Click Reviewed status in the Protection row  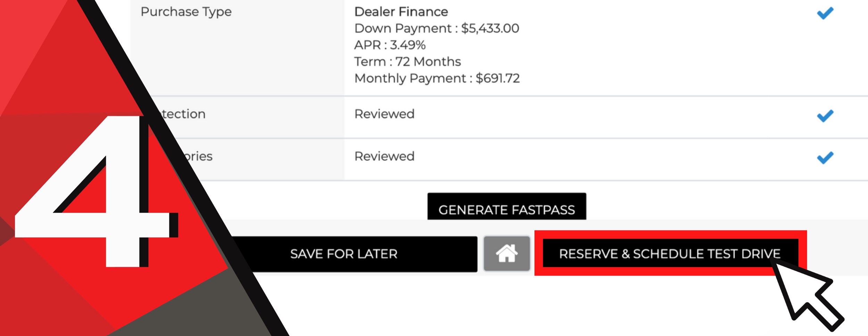pos(384,114)
